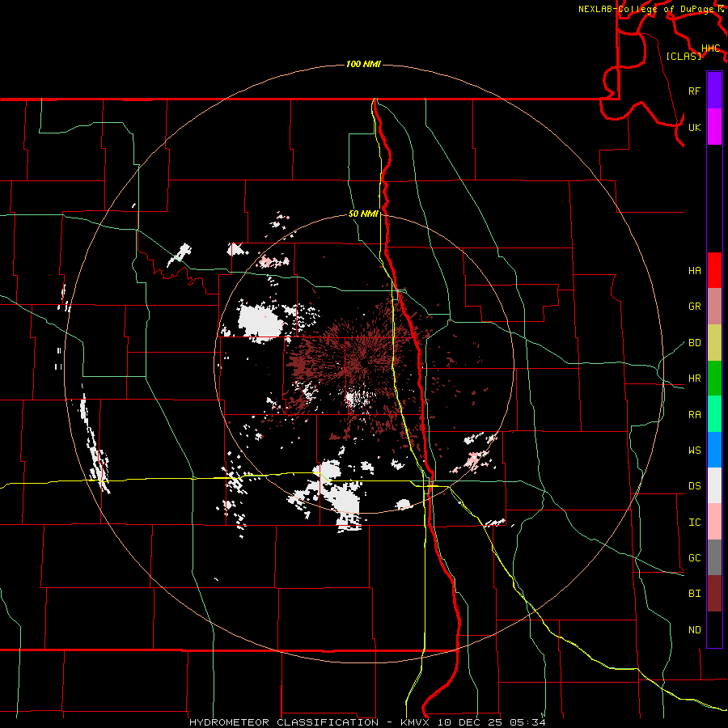Click the UK legend label
Viewport: 728px width, 728px height.
[x=694, y=127]
